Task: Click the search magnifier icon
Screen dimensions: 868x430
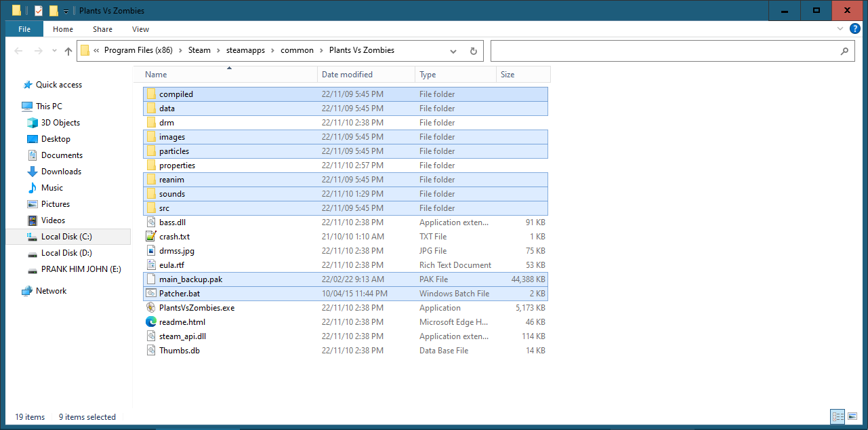Action: coord(844,51)
